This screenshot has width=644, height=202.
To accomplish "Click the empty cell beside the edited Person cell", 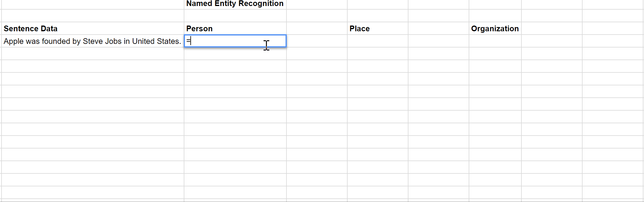I will pos(316,41).
